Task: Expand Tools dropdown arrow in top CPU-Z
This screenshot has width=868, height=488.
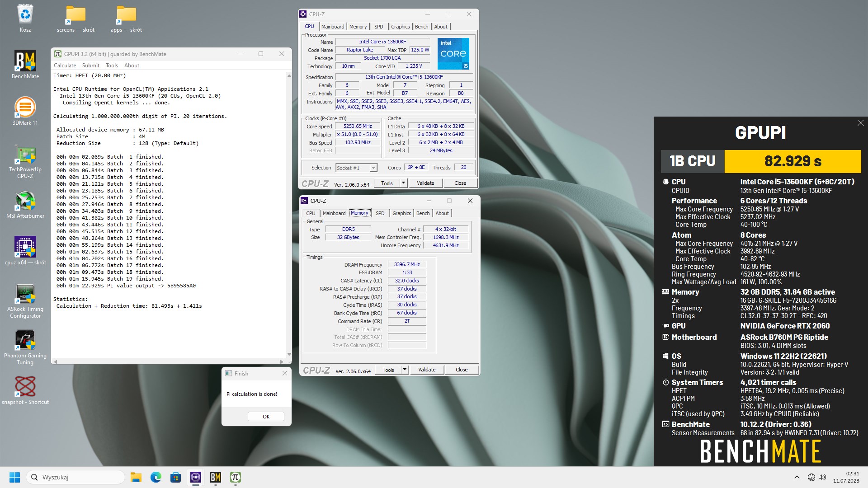Action: tap(403, 183)
